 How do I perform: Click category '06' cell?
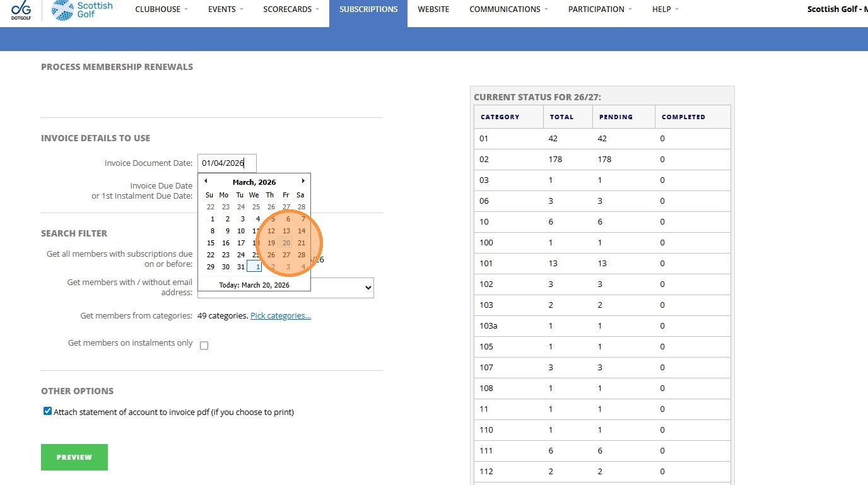click(508, 201)
